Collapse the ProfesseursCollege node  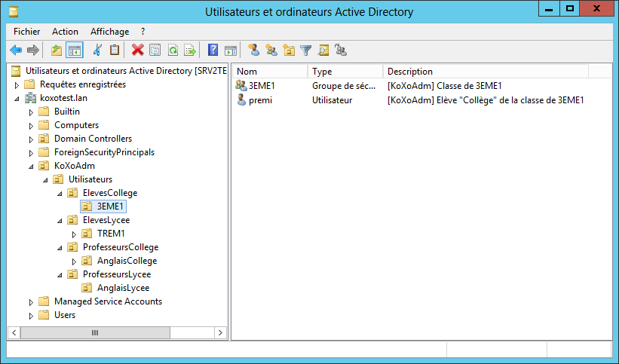[60, 248]
